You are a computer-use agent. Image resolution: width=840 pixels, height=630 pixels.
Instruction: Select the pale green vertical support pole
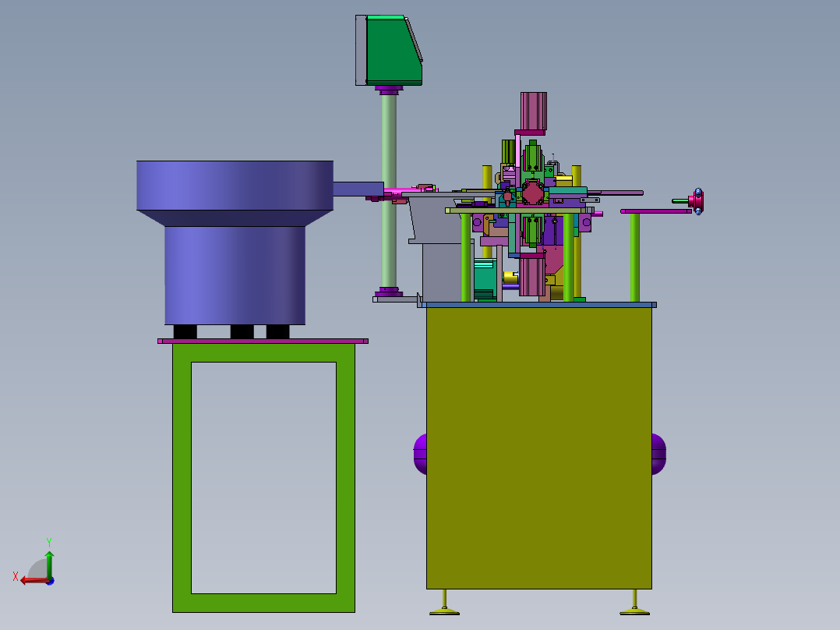pos(389,191)
